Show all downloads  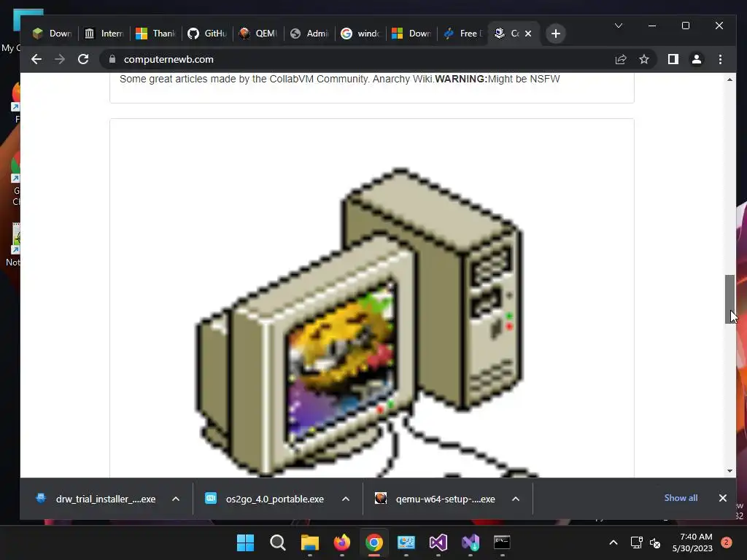pos(681,497)
